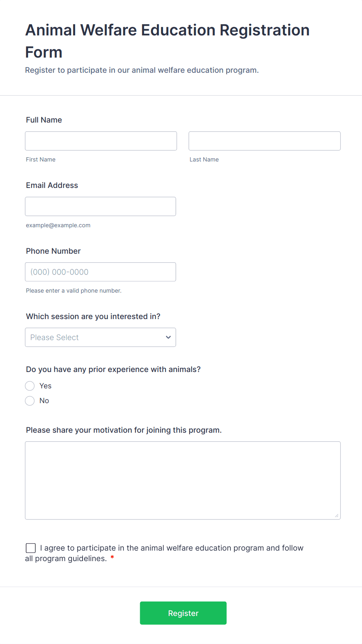The width and height of the screenshot is (362, 644).
Task: Open the session "Please Select" dropdown
Action: [x=93, y=337]
